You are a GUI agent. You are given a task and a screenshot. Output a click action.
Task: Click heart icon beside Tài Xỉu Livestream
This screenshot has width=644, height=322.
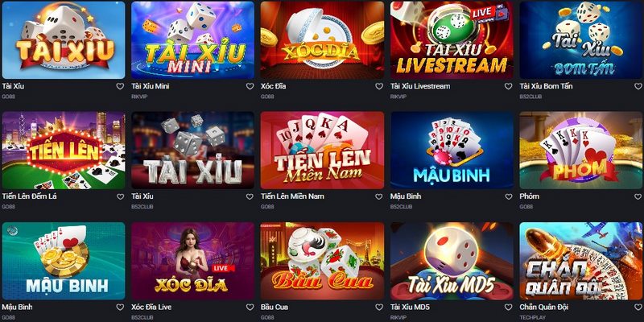pyautogui.click(x=509, y=86)
